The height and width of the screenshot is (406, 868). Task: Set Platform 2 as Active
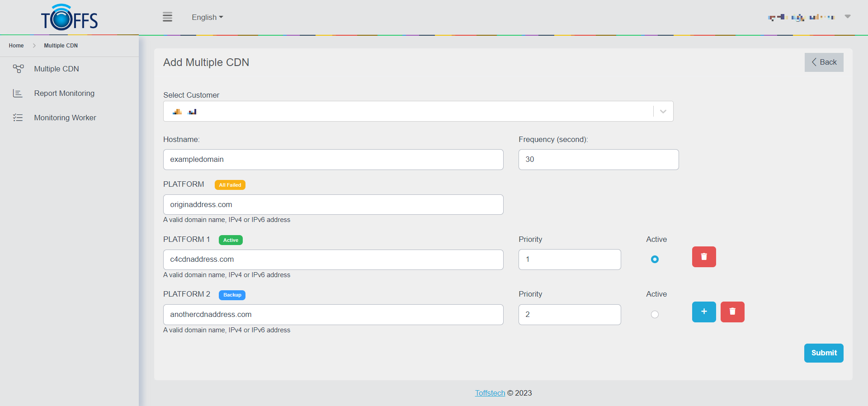[x=654, y=315]
